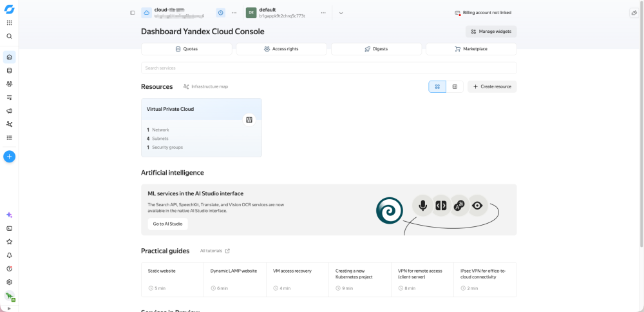The height and width of the screenshot is (312, 644).
Task: Click the Yandex Cloud logo in the sidebar
Action: (9, 9)
